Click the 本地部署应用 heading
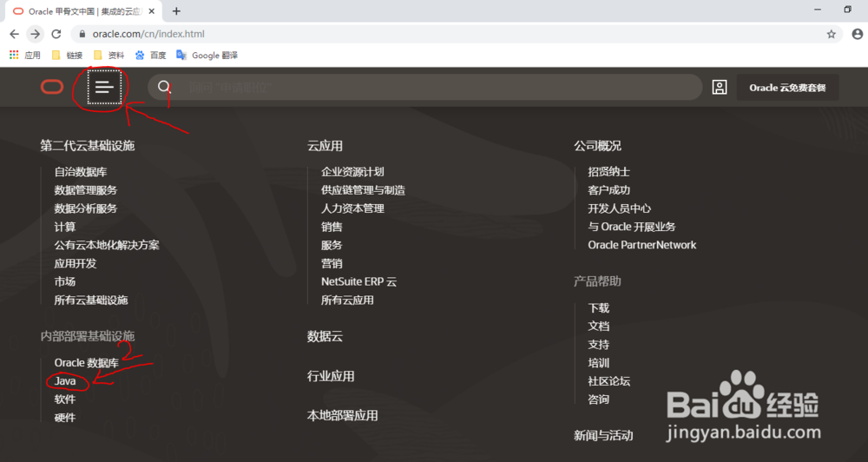 click(x=342, y=415)
